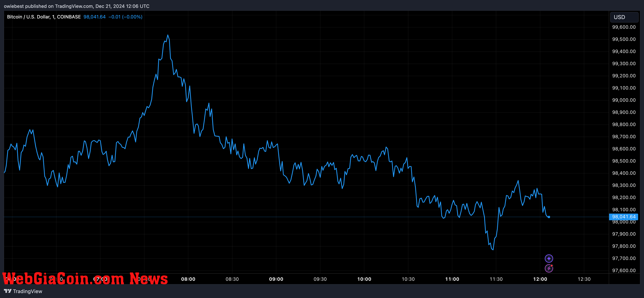
Task: Click the 08:00 time axis label
Action: coord(188,279)
